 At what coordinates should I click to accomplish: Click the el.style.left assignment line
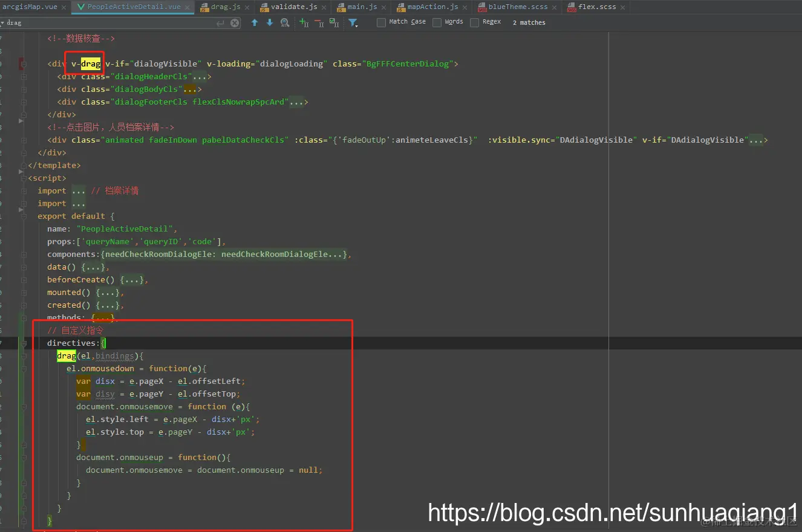tap(173, 419)
